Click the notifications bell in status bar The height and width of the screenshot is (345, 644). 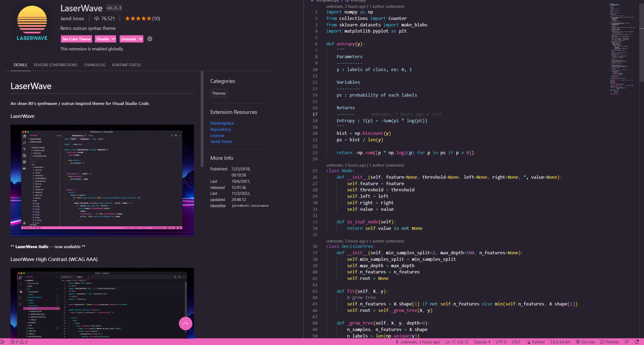click(637, 342)
